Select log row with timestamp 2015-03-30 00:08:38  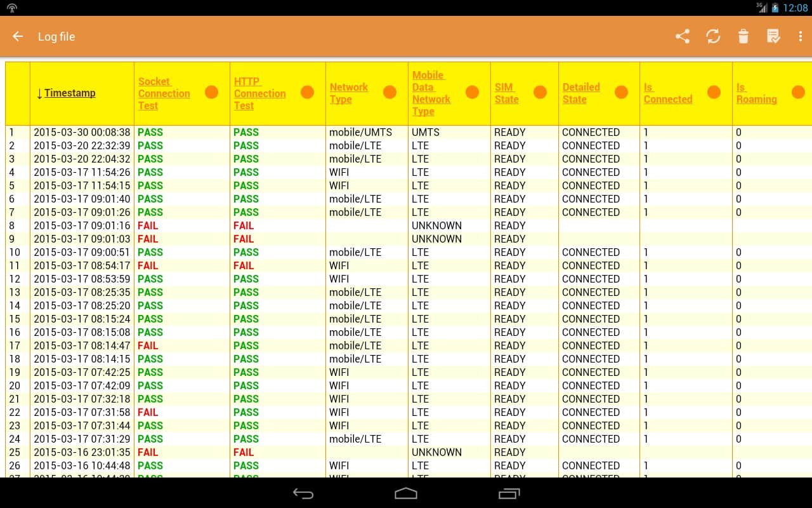(81, 133)
